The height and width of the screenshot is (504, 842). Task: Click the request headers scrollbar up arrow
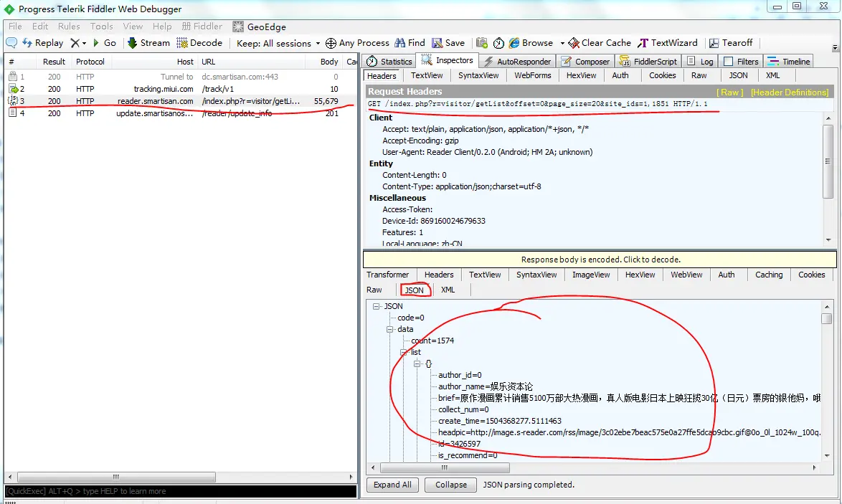(x=828, y=118)
